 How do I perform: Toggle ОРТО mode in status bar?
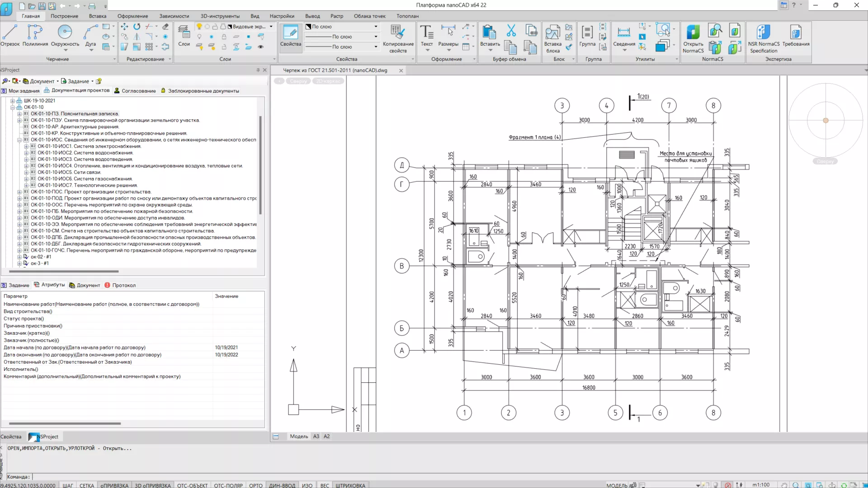pyautogui.click(x=255, y=485)
